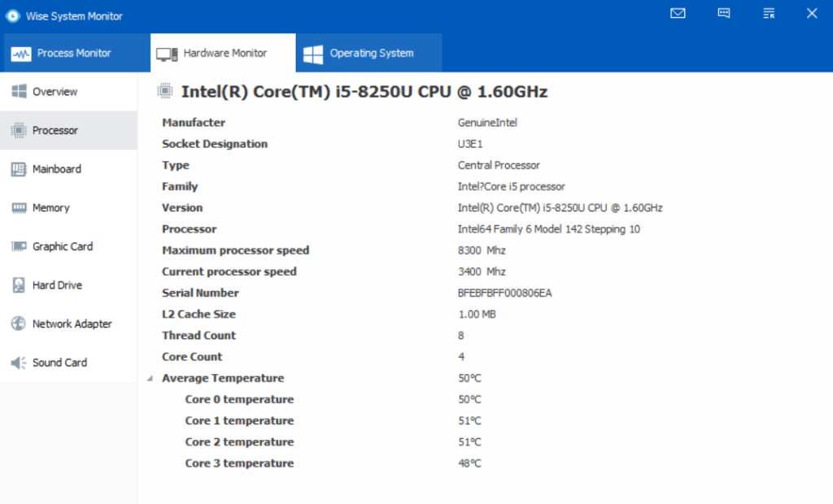The width and height of the screenshot is (833, 504).
Task: Open the Operating System tab
Action: 368,52
